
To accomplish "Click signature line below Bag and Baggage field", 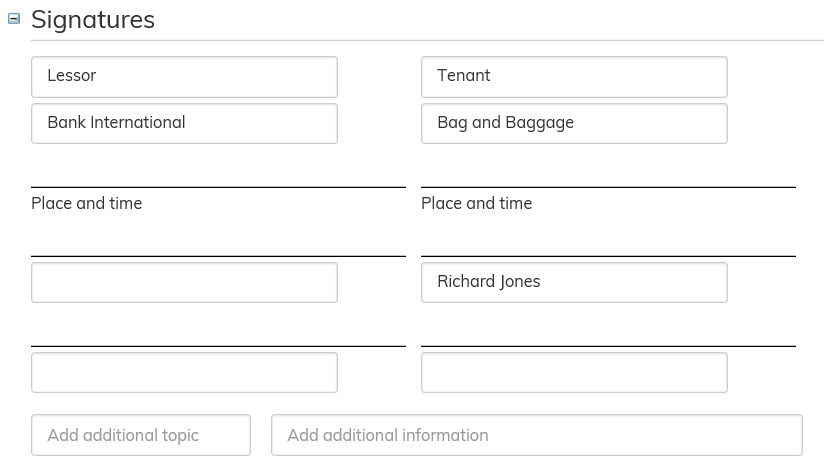I will 608,186.
